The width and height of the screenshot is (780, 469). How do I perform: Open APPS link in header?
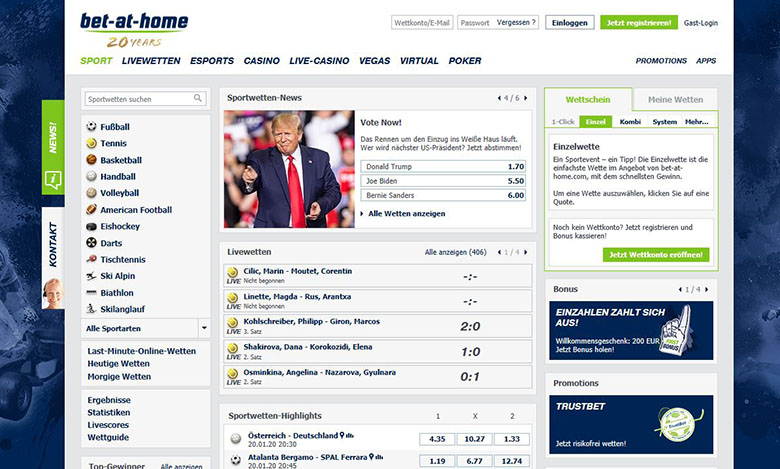pos(706,61)
